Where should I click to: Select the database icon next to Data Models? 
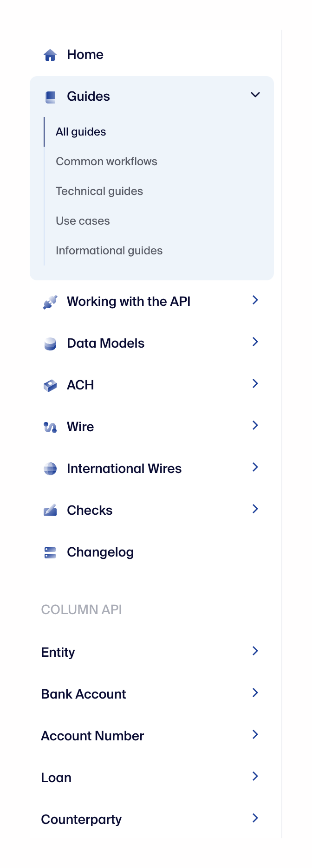tap(49, 343)
